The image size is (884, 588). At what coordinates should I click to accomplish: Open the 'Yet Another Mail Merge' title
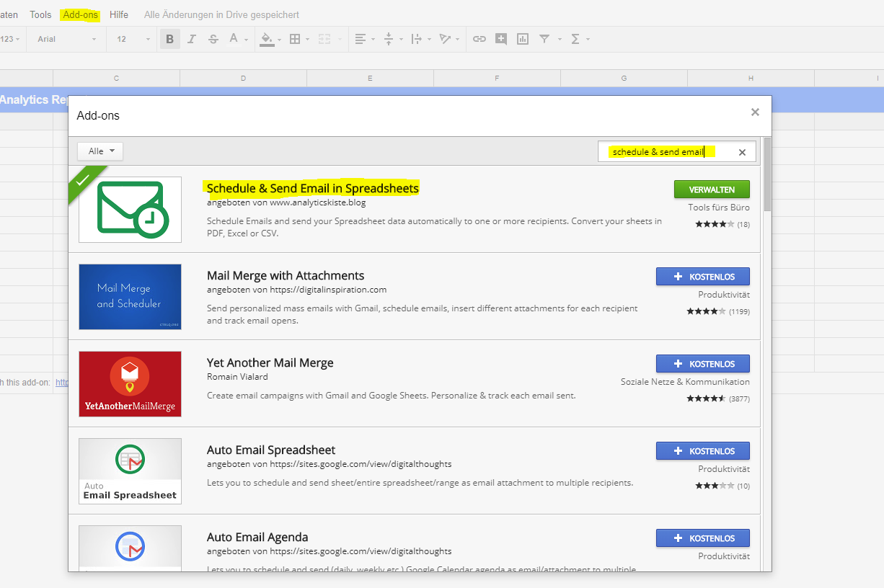click(x=270, y=362)
